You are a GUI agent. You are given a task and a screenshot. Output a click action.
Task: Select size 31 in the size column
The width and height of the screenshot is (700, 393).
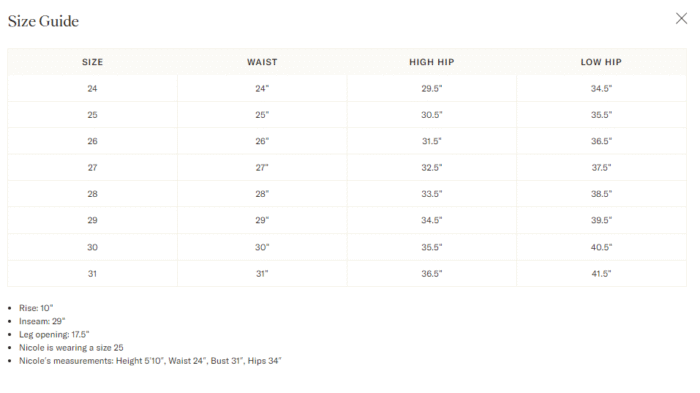(92, 273)
